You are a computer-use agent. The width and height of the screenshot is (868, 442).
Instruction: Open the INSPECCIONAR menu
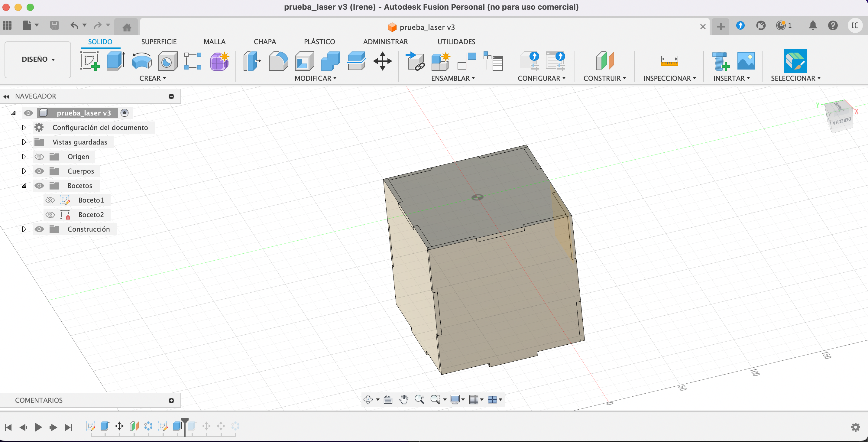click(669, 78)
